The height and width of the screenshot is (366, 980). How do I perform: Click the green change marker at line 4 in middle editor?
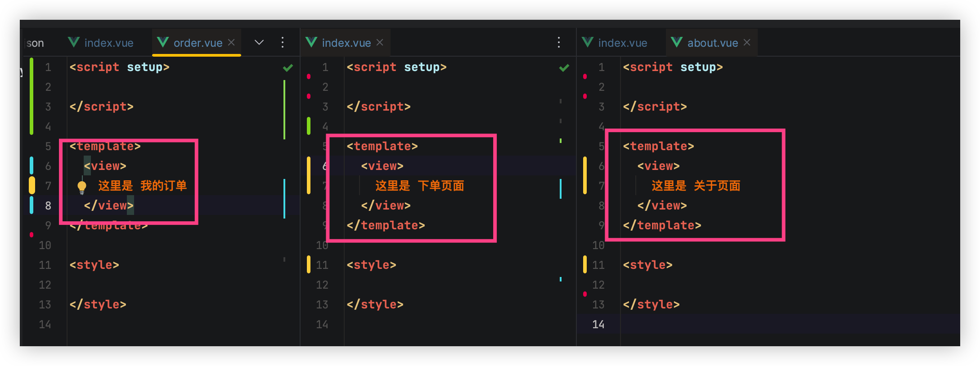(x=309, y=126)
